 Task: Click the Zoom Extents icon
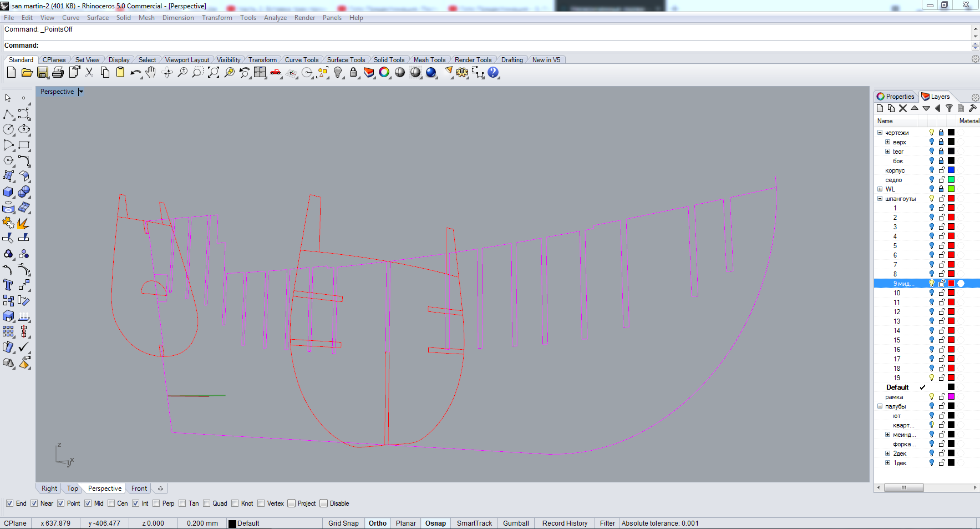click(214, 73)
